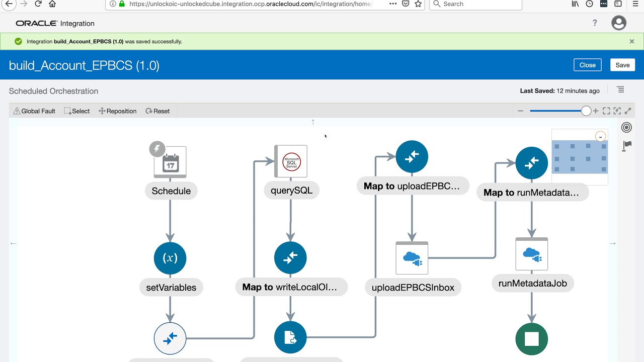Click the Map to uploadEPBC label
The image size is (644, 362).
click(x=413, y=186)
